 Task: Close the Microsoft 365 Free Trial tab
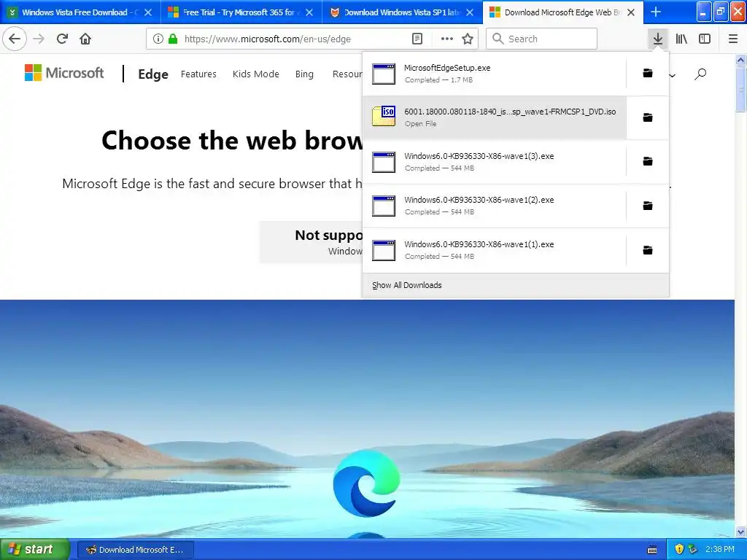[309, 12]
